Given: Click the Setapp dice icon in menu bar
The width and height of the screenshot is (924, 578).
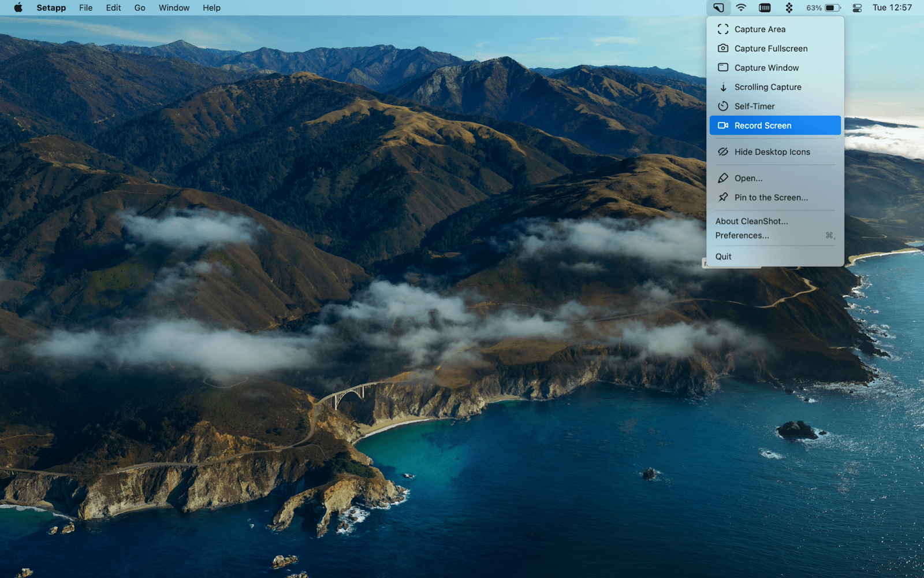Looking at the screenshot, I should [789, 8].
